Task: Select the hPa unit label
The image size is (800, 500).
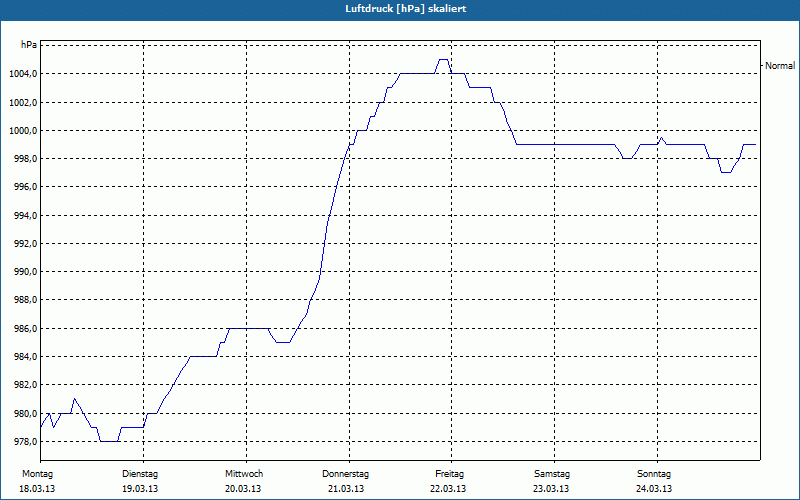Action: pos(29,45)
